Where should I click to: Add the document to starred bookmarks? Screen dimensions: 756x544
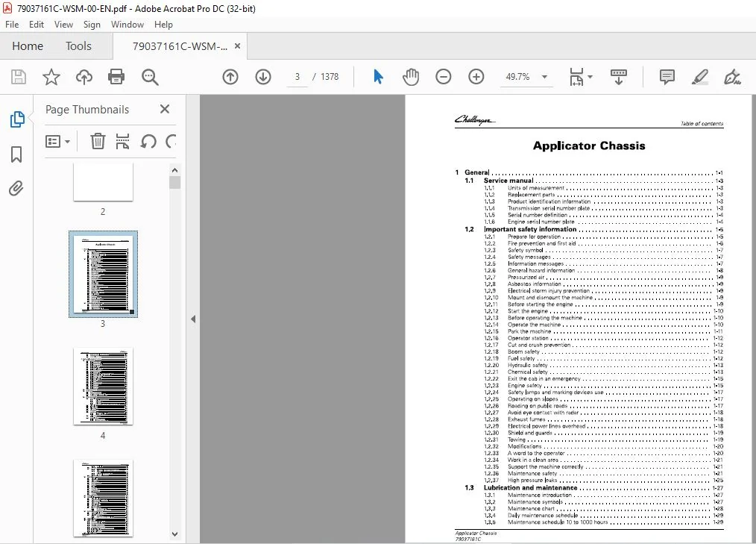pyautogui.click(x=51, y=77)
